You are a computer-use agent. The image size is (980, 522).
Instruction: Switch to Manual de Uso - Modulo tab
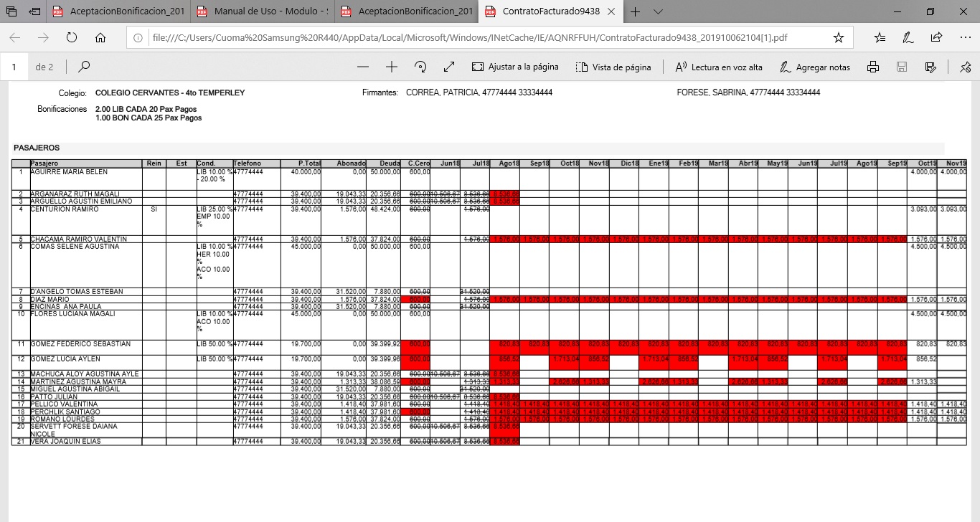tap(263, 11)
